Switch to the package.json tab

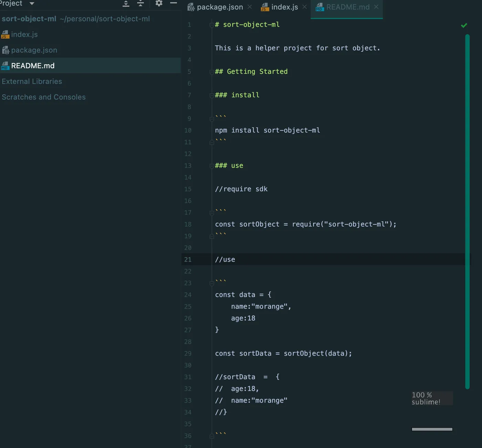tap(220, 7)
